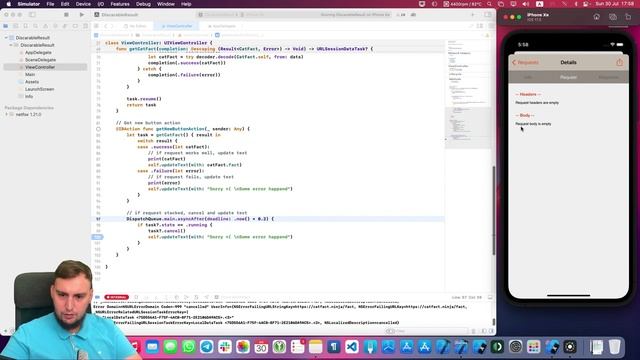The width and height of the screenshot is (640, 360).
Task: Open the Main storyboard file
Action: pos(30,75)
